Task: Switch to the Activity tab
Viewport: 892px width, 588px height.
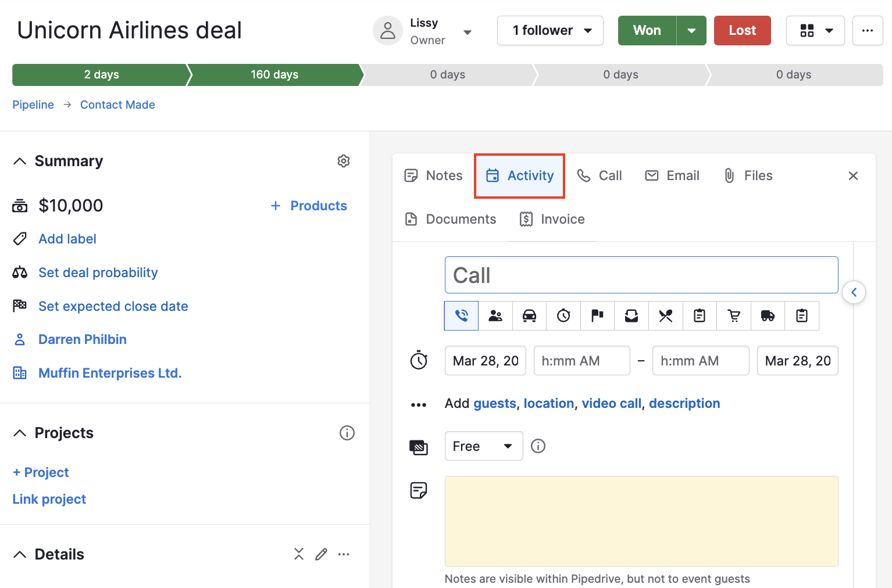Action: pyautogui.click(x=519, y=175)
